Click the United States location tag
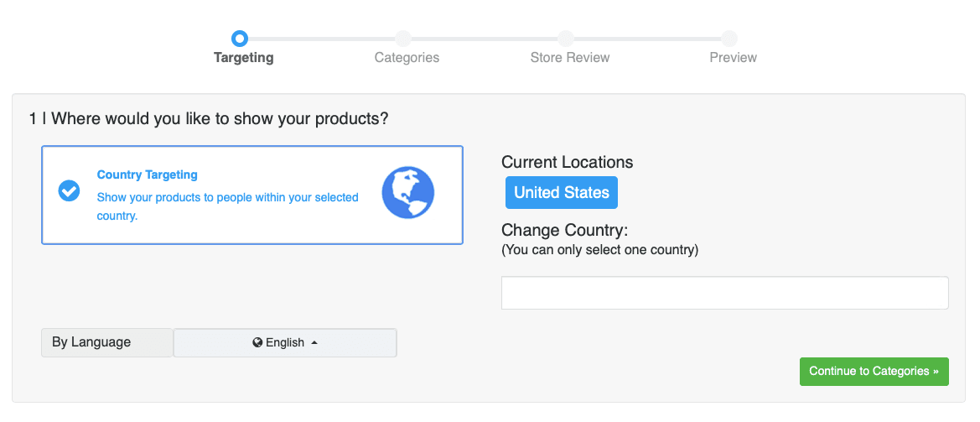 [561, 193]
